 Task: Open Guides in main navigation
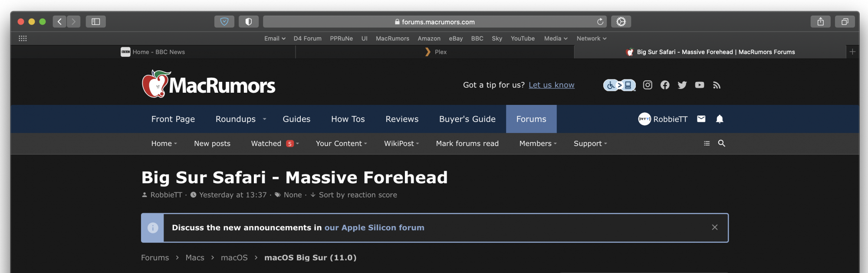296,119
